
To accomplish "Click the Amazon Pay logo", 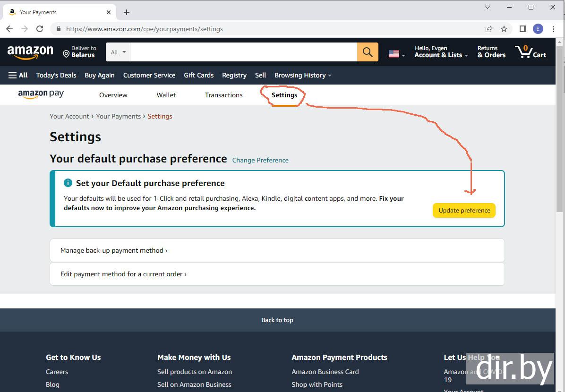I will click(x=41, y=94).
